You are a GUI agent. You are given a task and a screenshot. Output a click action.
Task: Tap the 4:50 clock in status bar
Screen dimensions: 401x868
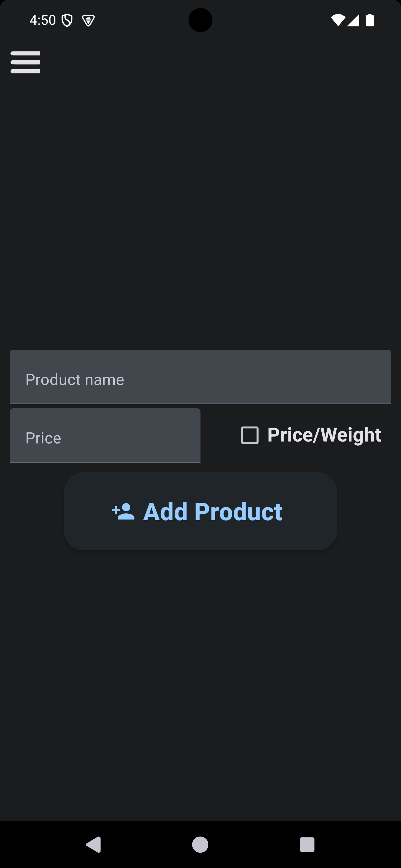tap(43, 20)
